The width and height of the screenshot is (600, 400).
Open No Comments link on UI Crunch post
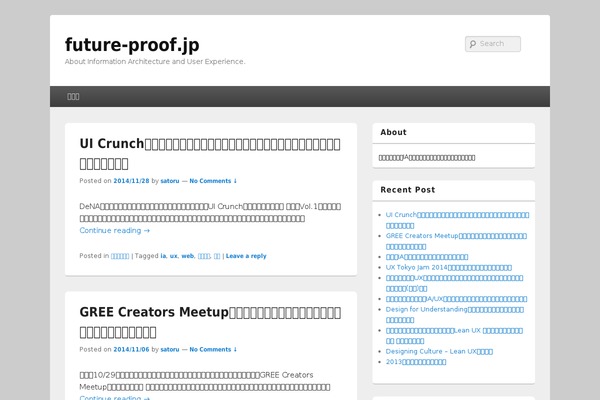213,181
